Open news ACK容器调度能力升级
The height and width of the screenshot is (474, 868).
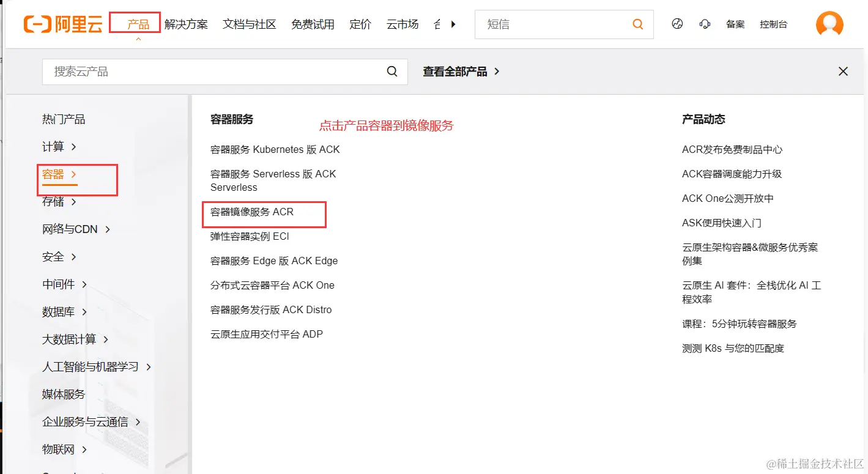(x=732, y=174)
